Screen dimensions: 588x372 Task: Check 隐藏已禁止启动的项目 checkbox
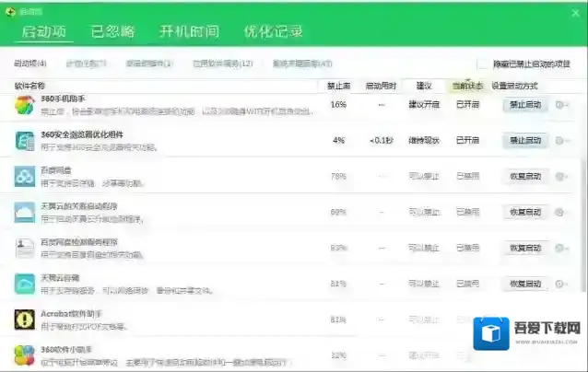coord(482,64)
